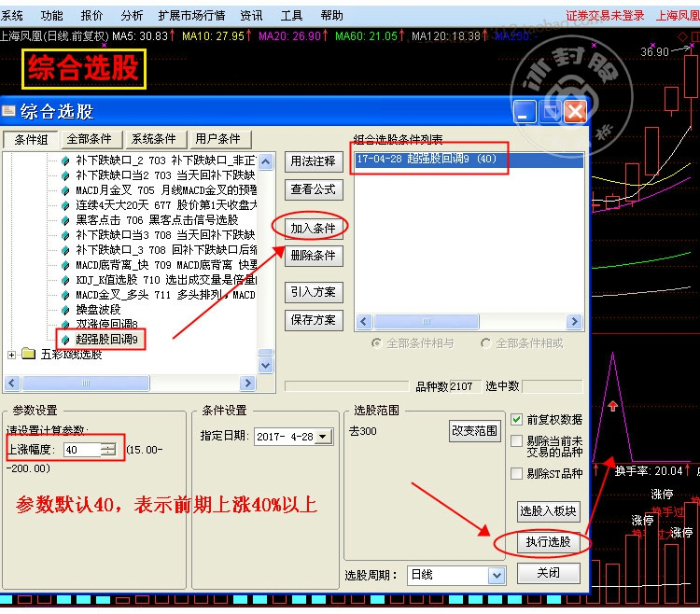Screen dimensions: 700x614
Task: Select 双涨停回调8 in the tree
Action: (106, 325)
